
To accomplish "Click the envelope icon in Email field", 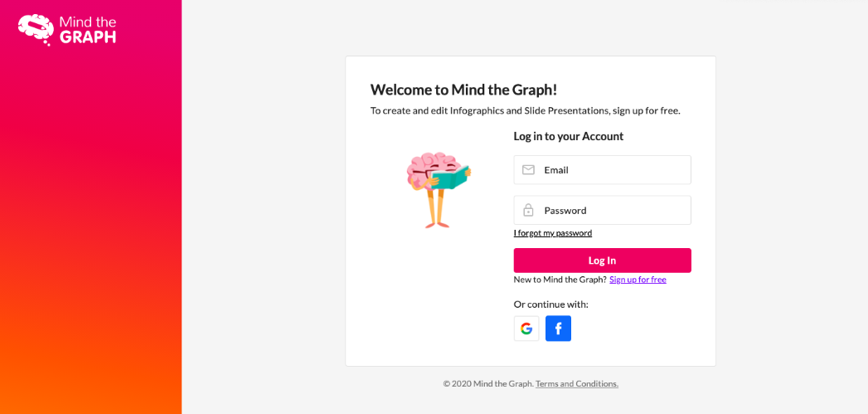I will coord(529,169).
